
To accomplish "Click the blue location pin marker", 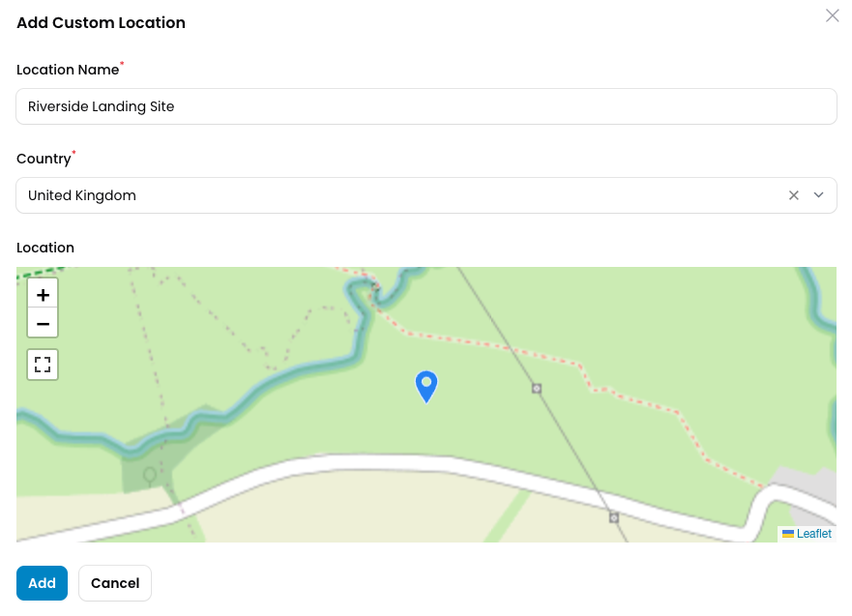I will pos(426,386).
